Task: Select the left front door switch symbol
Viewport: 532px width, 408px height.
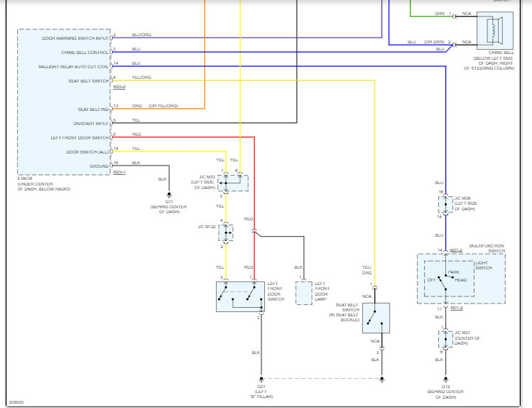Action: (241, 296)
